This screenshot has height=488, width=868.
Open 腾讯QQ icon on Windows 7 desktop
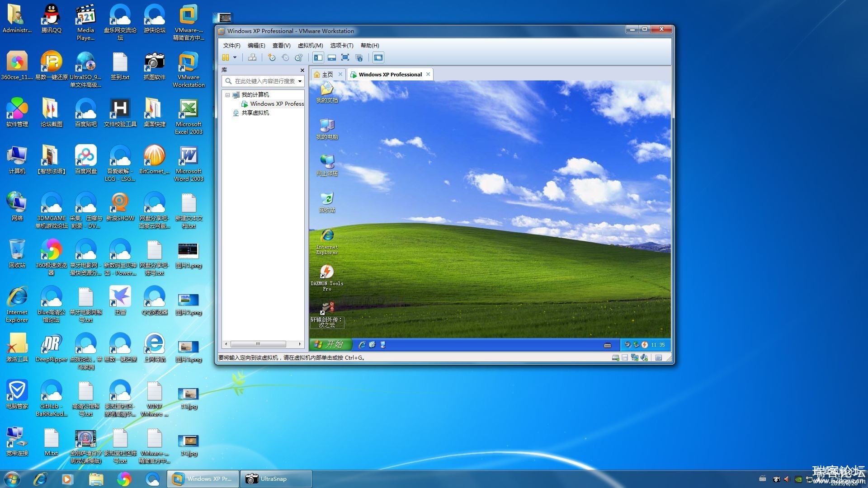(51, 19)
